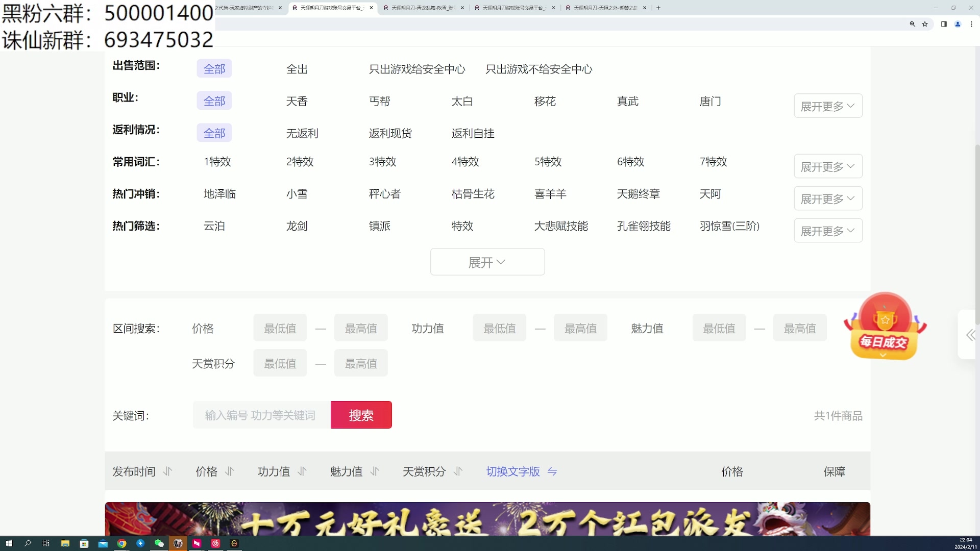This screenshot has height=551, width=980.
Task: Collapse the right side panel arrow
Action: [969, 335]
